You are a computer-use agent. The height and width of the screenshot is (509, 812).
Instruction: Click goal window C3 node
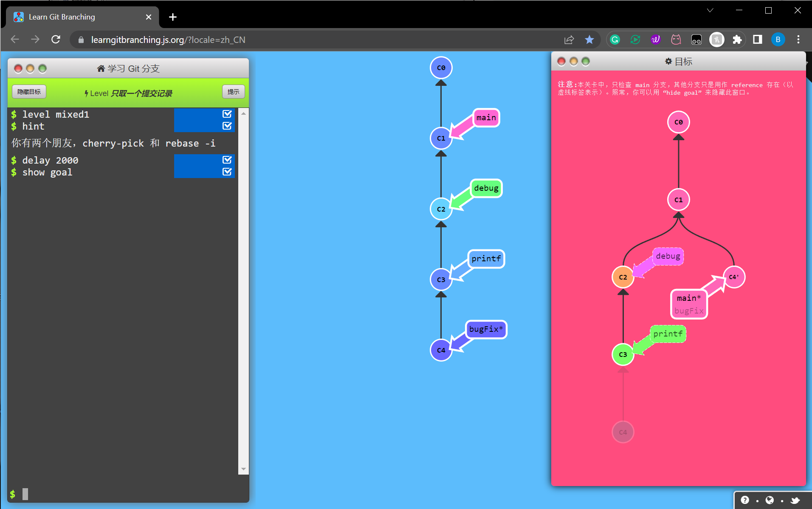click(623, 354)
